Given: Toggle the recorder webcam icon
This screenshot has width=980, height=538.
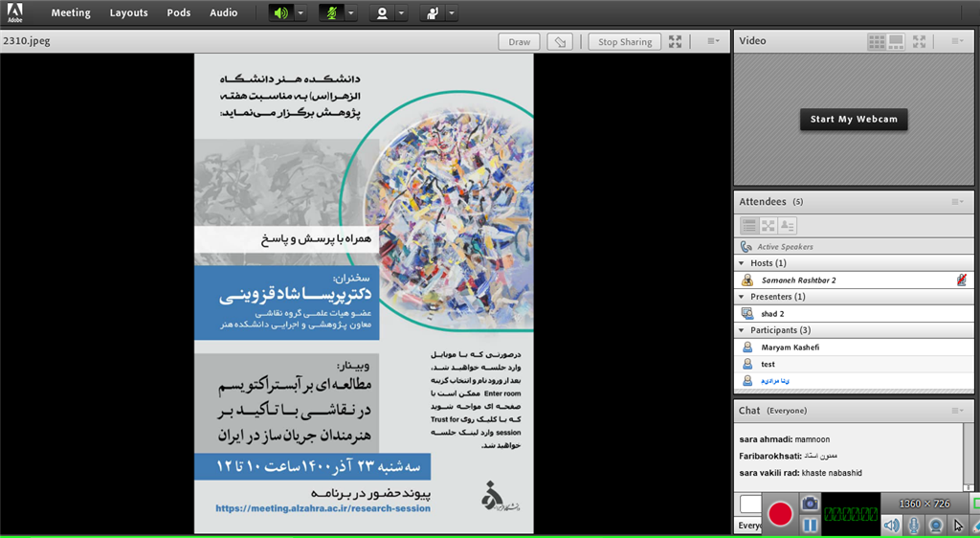Looking at the screenshot, I should coord(936,526).
